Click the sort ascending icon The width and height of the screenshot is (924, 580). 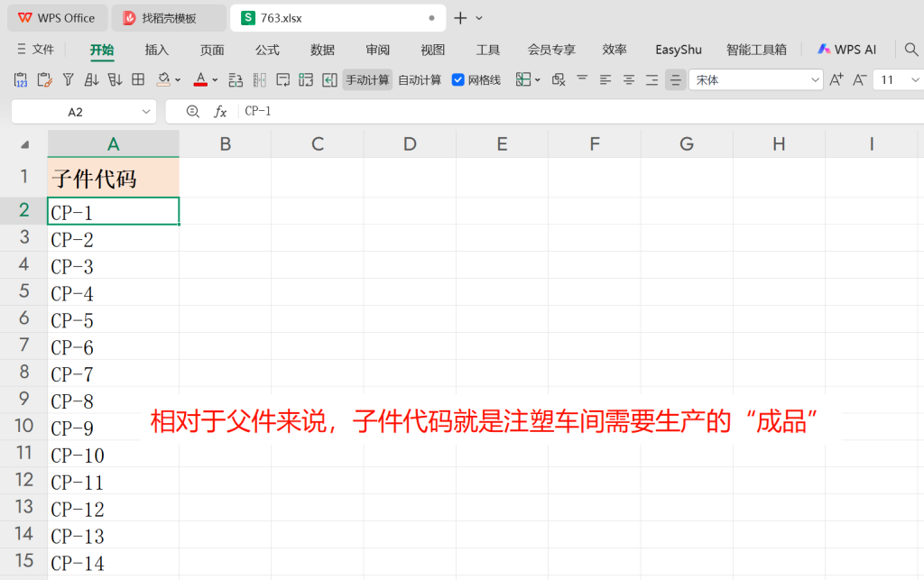91,79
